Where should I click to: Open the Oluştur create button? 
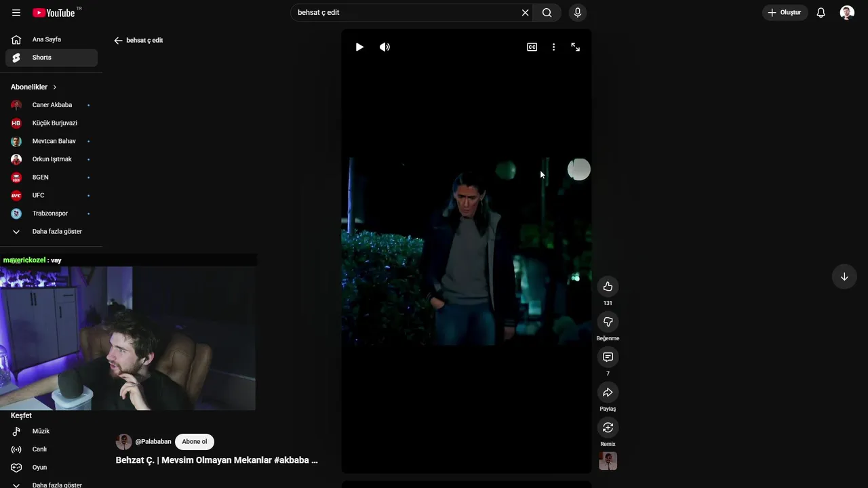point(785,13)
